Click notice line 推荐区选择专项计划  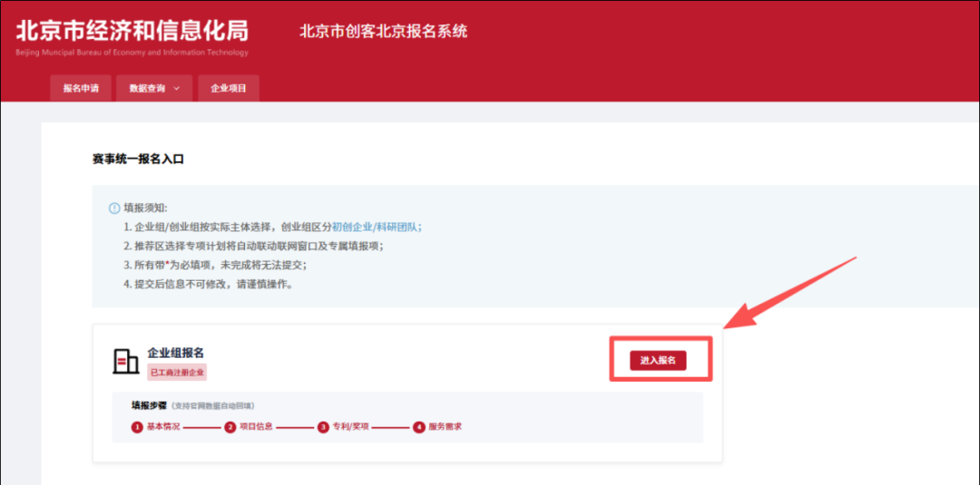(x=254, y=246)
